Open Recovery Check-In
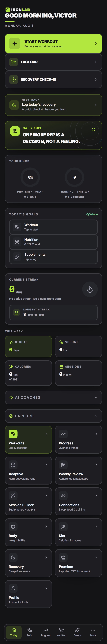This screenshot has height=644, width=107. click(53, 79)
